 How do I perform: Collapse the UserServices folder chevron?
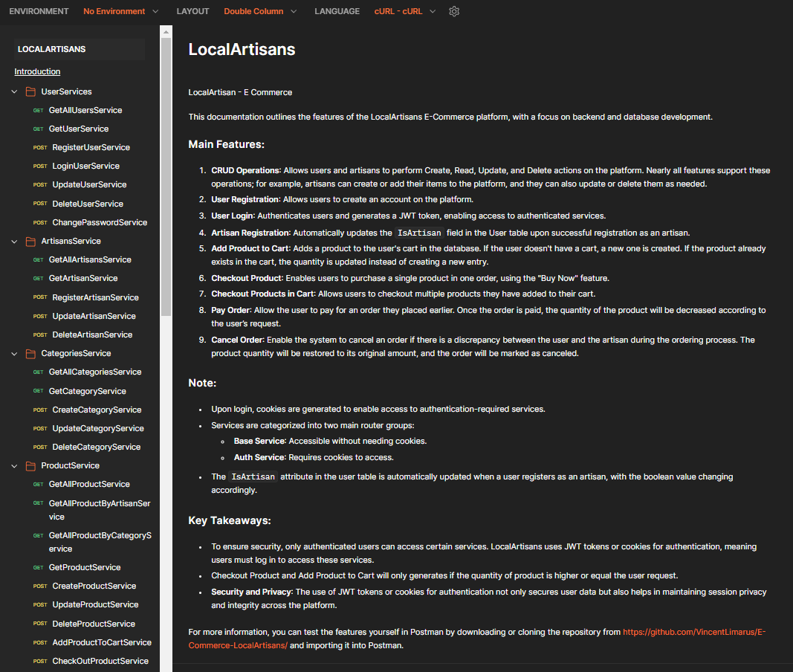(x=14, y=91)
